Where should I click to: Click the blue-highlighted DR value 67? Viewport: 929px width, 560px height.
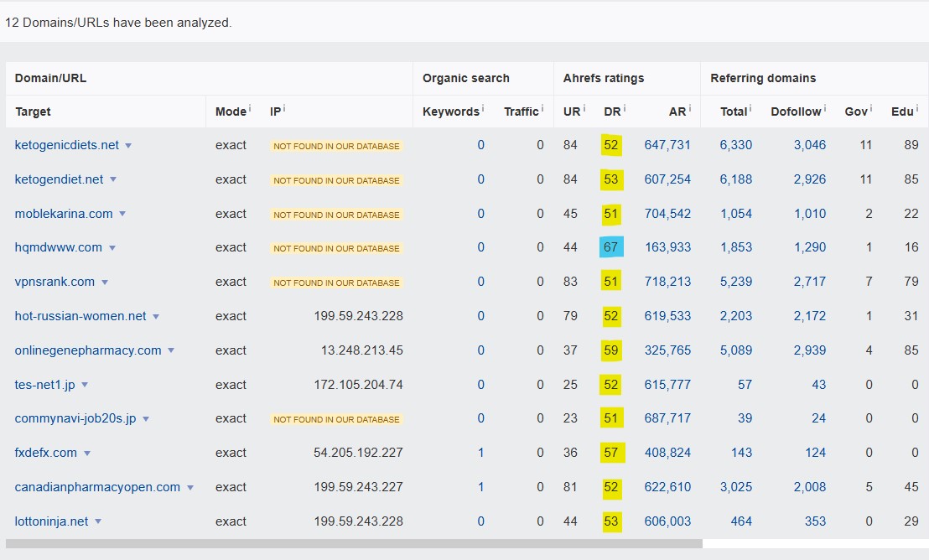click(611, 247)
